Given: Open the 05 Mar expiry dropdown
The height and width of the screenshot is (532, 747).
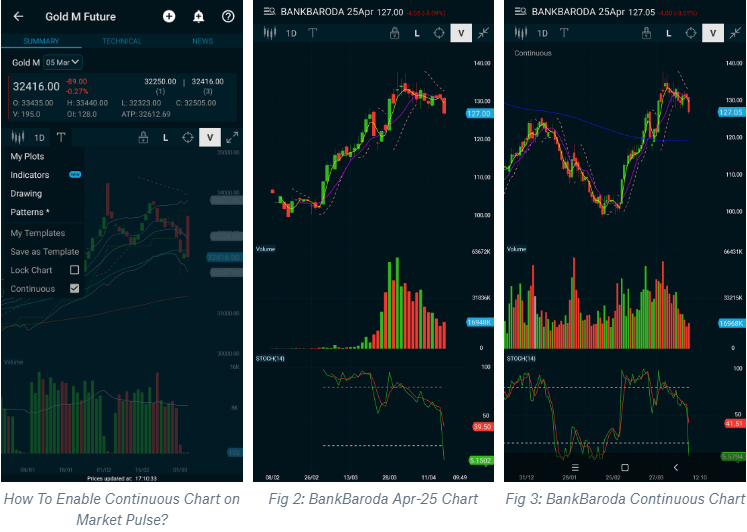Looking at the screenshot, I should point(63,62).
